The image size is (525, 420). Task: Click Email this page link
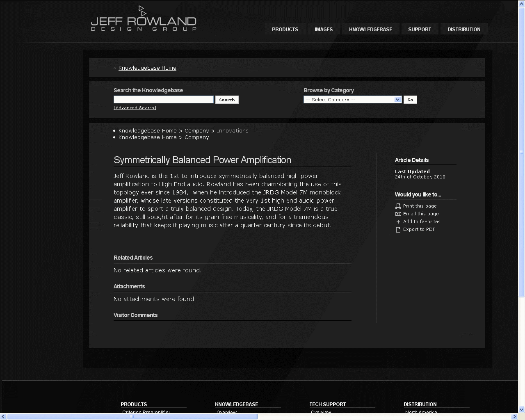421,214
